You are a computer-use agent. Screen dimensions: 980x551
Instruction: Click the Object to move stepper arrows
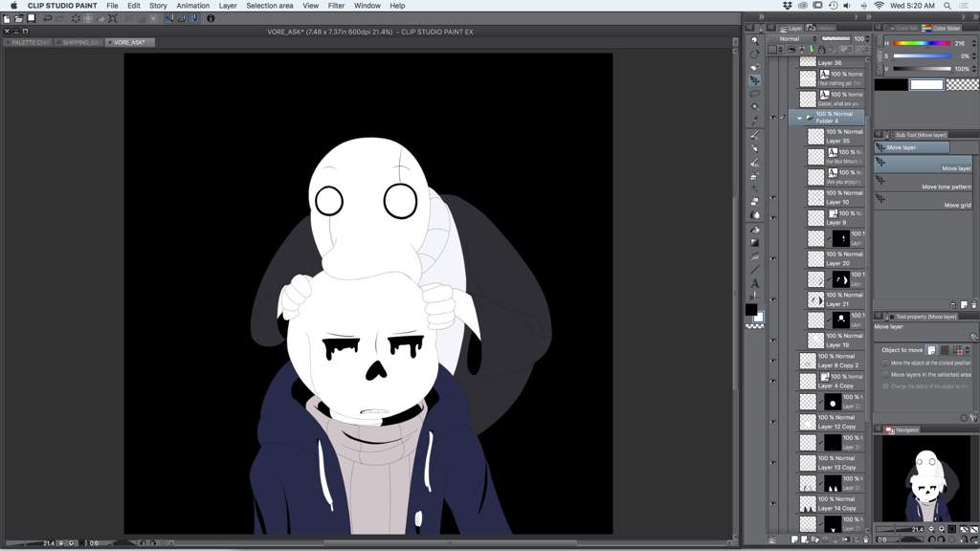coord(969,350)
